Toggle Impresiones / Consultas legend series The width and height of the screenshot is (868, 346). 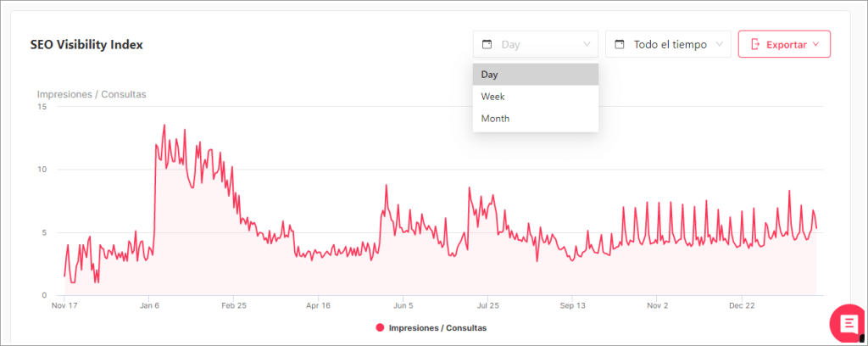pos(431,327)
